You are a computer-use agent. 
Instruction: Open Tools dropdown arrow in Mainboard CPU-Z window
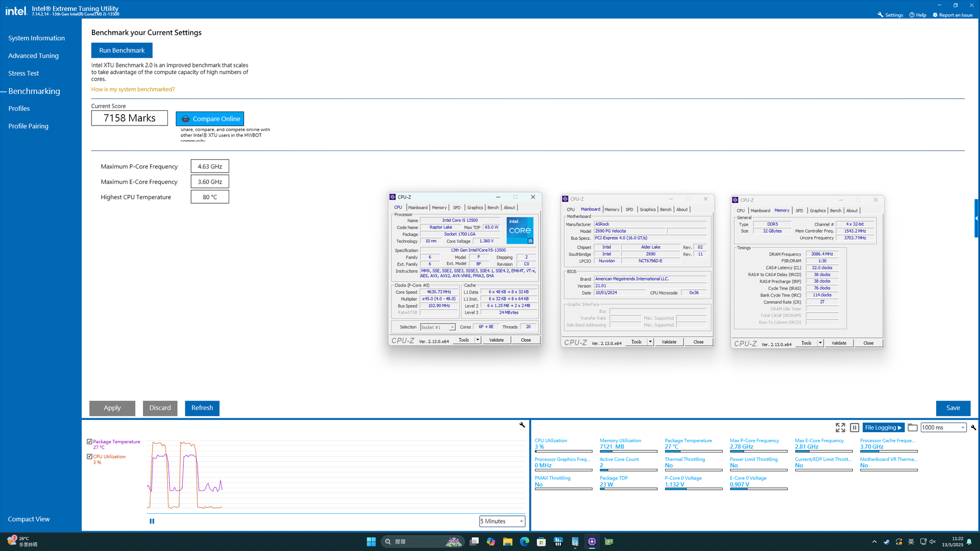650,342
